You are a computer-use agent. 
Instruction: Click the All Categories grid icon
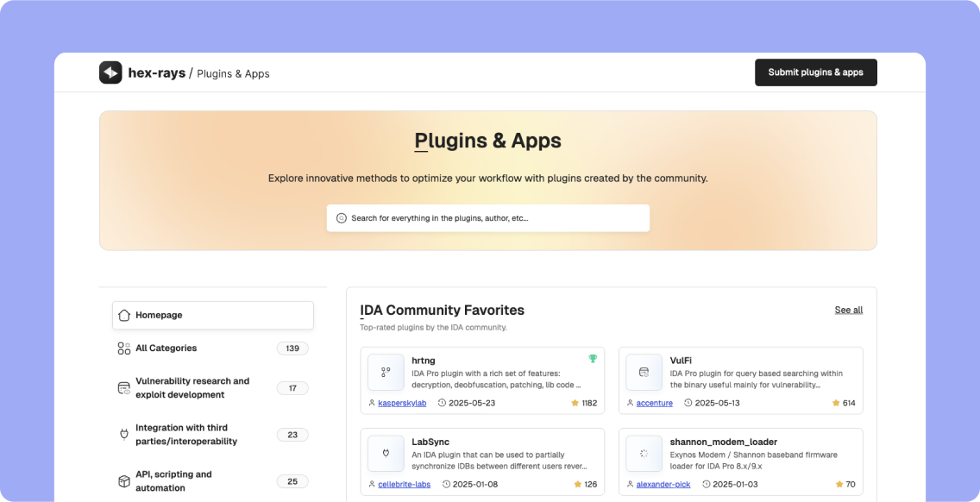[x=124, y=348]
